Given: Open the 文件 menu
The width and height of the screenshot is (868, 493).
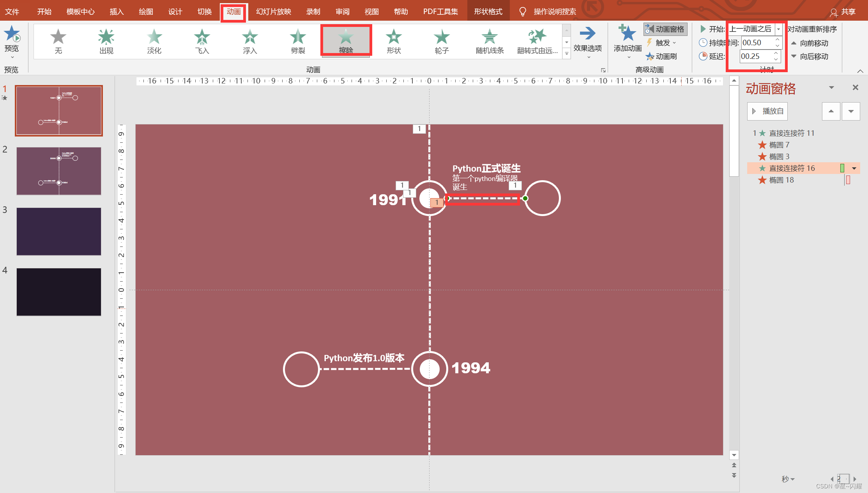Looking at the screenshot, I should pyautogui.click(x=12, y=12).
